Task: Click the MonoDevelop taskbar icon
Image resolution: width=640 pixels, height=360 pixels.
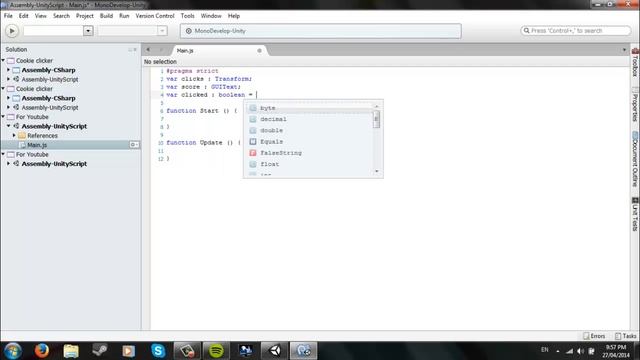Action: point(304,351)
